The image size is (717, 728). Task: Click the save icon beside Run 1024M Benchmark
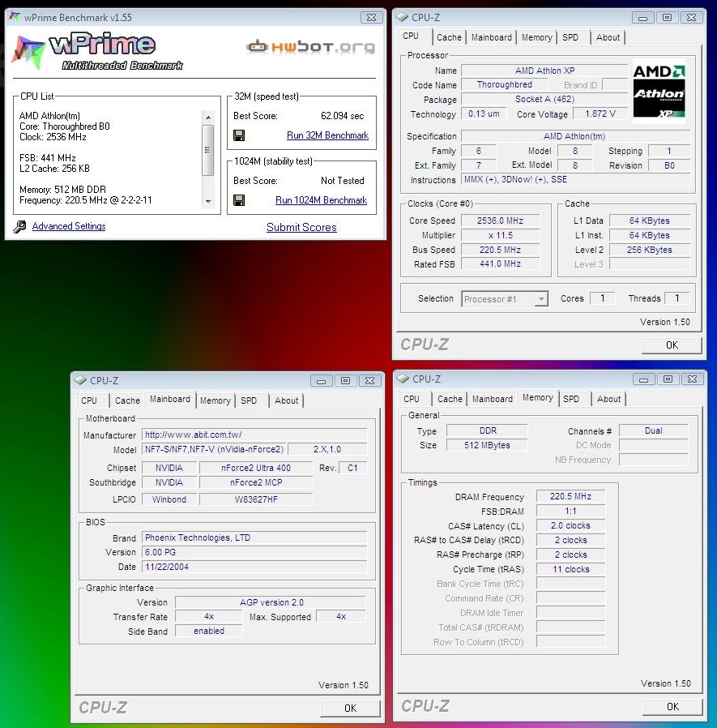[239, 200]
